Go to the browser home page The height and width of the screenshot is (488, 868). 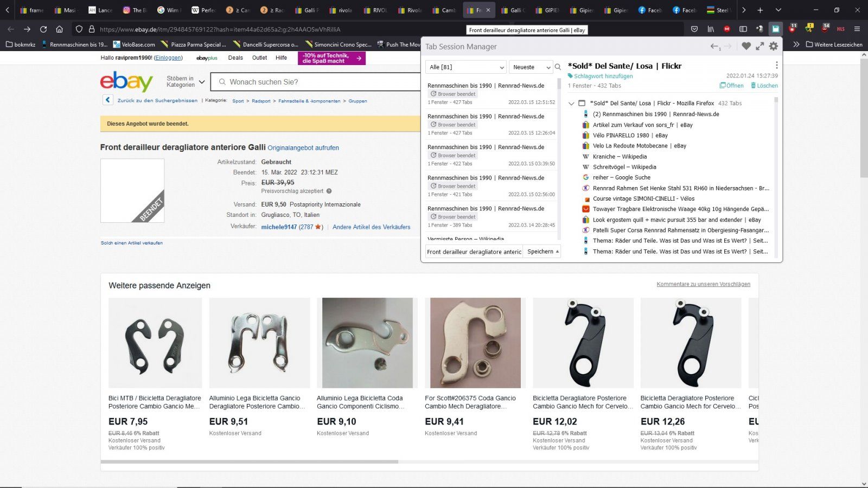tap(60, 29)
